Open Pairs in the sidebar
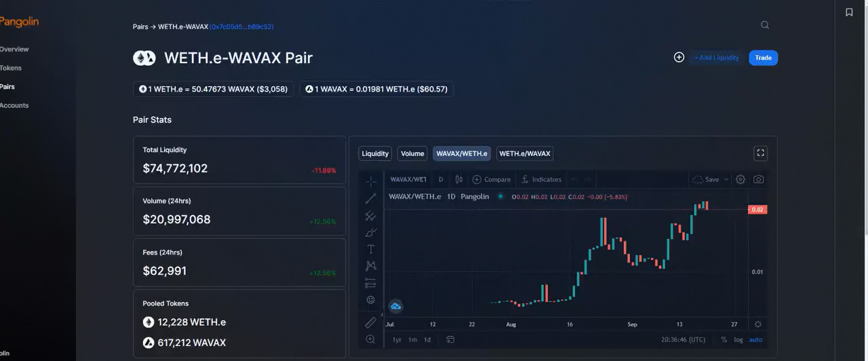Screen dimensions: 868x361 tap(7, 87)
